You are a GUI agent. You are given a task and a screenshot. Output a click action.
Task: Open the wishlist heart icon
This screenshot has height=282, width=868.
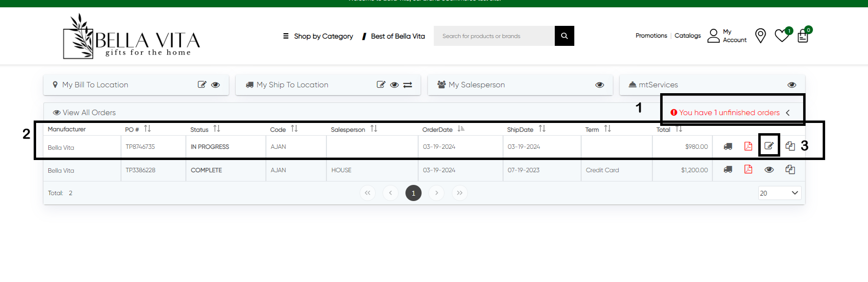pyautogui.click(x=782, y=35)
